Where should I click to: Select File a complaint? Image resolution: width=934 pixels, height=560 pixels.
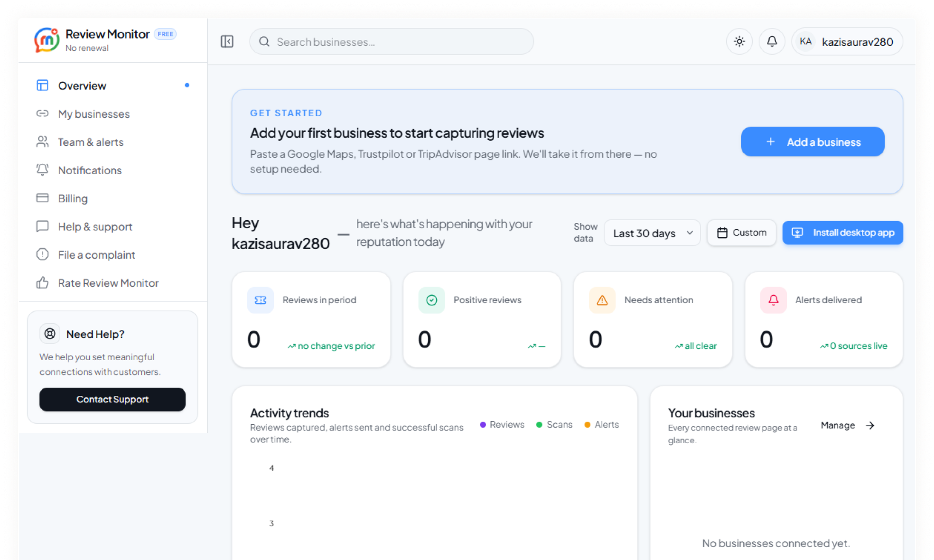click(x=113, y=255)
